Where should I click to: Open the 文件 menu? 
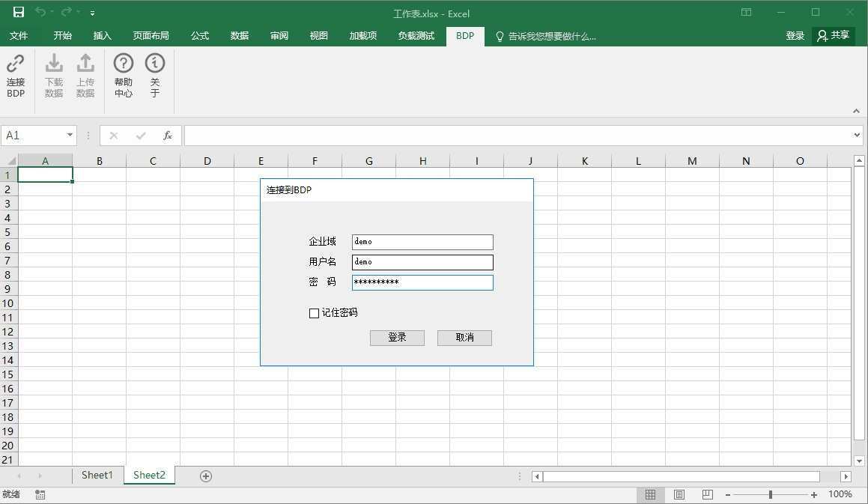pos(18,36)
